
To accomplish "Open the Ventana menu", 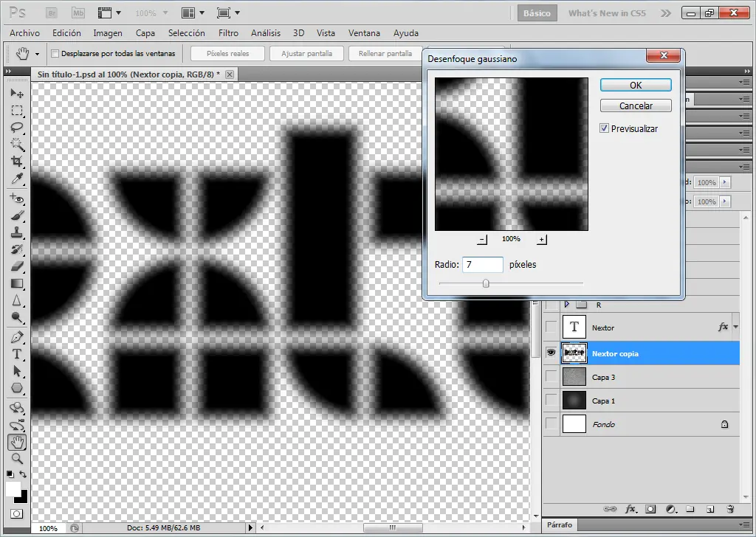I will tap(364, 32).
